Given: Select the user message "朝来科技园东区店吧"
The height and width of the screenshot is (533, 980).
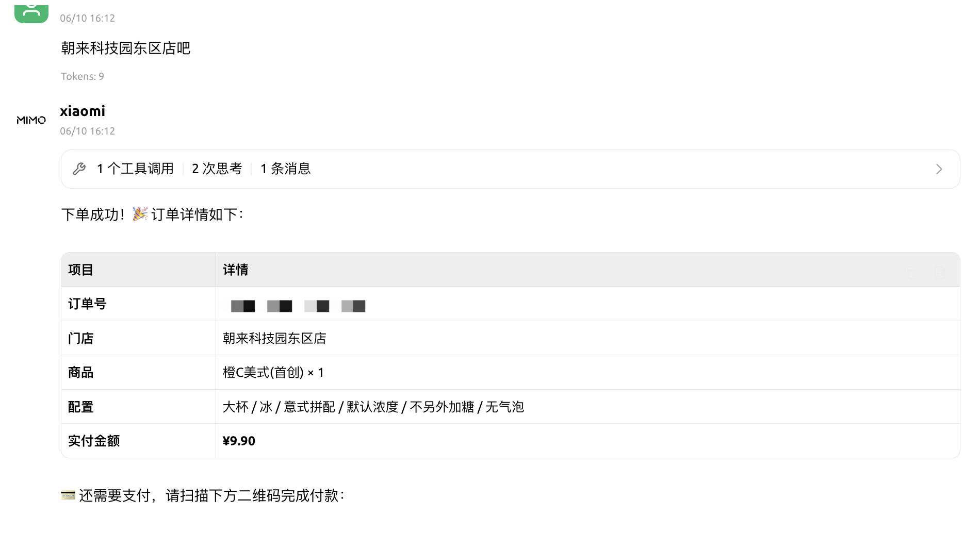Looking at the screenshot, I should [x=126, y=48].
